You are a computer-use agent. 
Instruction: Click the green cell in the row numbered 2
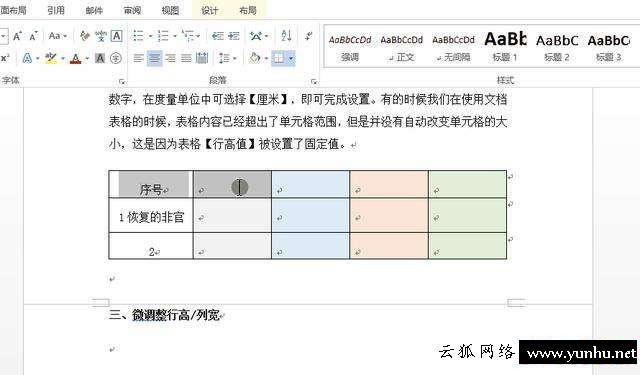click(x=468, y=246)
